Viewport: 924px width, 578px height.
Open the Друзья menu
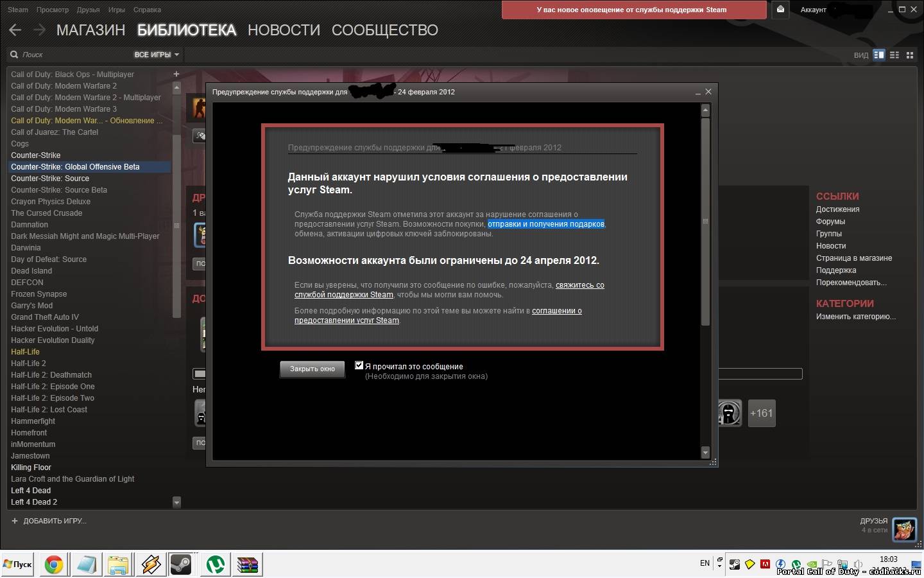88,10
